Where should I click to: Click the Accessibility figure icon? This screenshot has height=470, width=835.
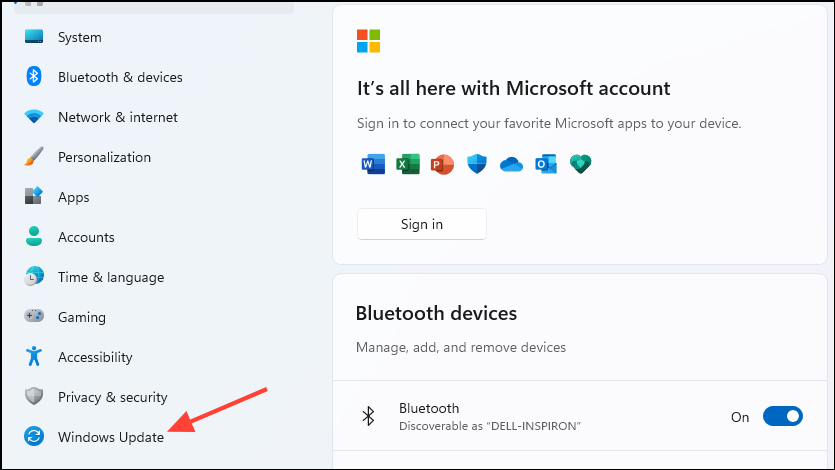click(34, 356)
